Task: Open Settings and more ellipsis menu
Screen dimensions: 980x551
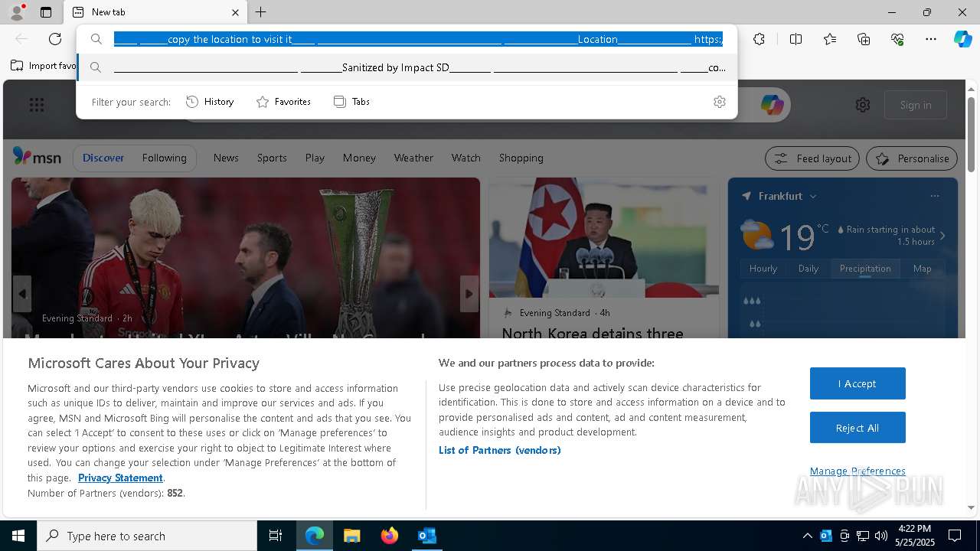Action: (x=931, y=39)
